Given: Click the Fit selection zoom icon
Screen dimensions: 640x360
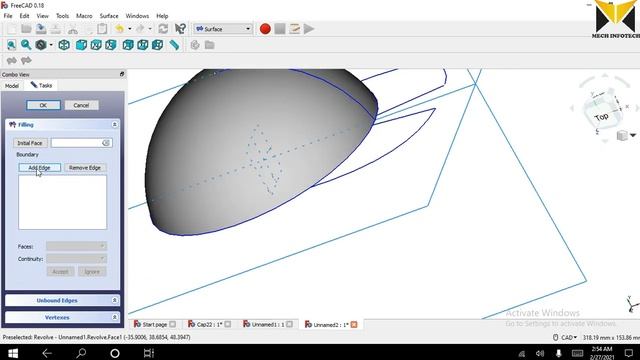Looking at the screenshot, I should click(x=26, y=45).
